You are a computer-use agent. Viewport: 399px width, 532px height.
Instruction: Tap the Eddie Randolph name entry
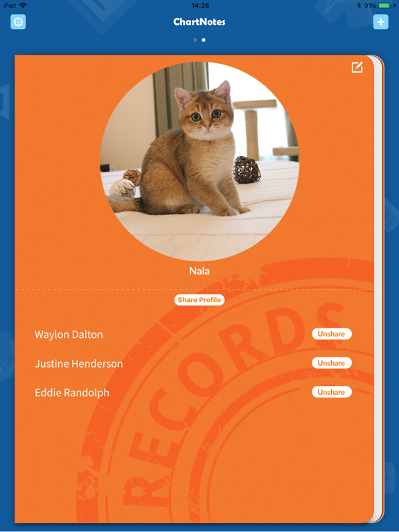point(72,393)
